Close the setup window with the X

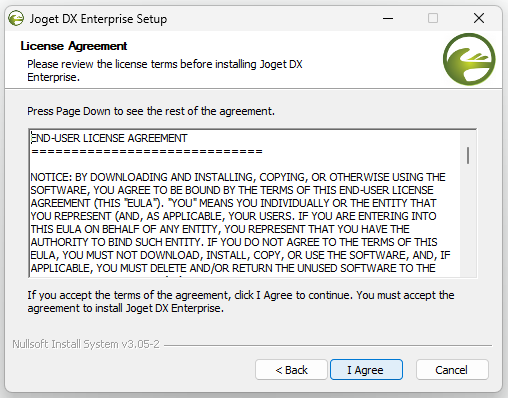pos(479,18)
